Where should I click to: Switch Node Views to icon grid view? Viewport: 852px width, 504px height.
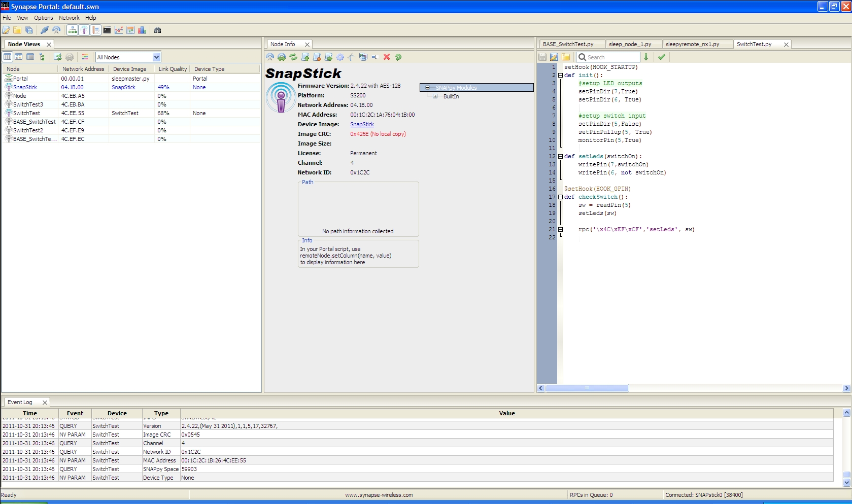(19, 57)
